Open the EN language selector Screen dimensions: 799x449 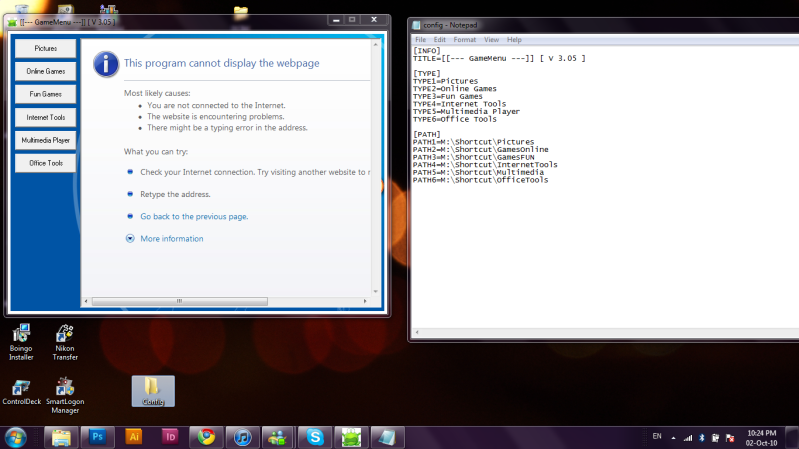pyautogui.click(x=657, y=437)
